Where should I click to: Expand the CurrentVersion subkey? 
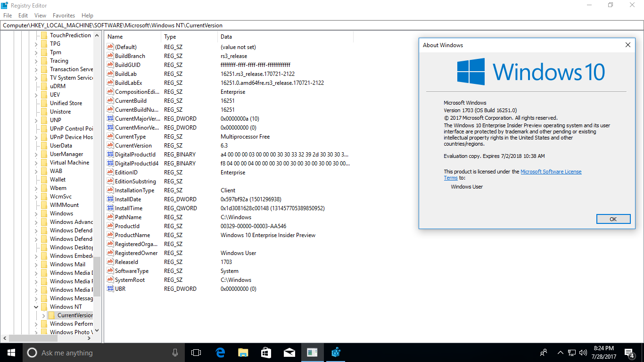pyautogui.click(x=44, y=315)
